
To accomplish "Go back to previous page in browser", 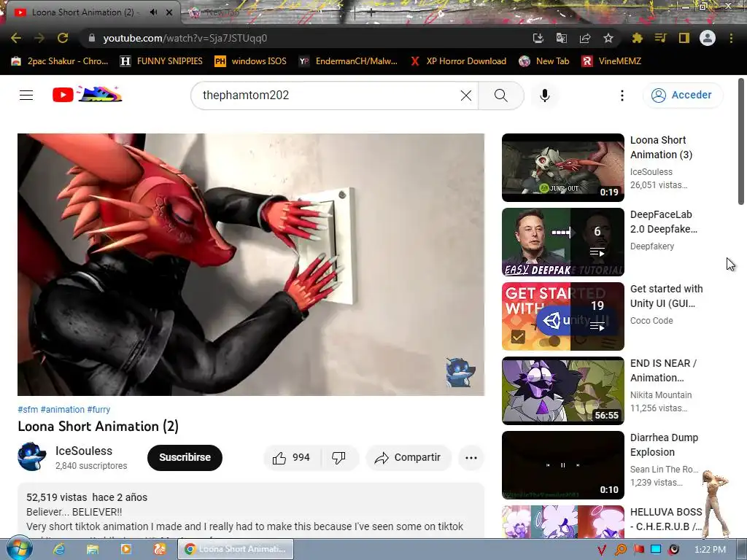I will [16, 38].
